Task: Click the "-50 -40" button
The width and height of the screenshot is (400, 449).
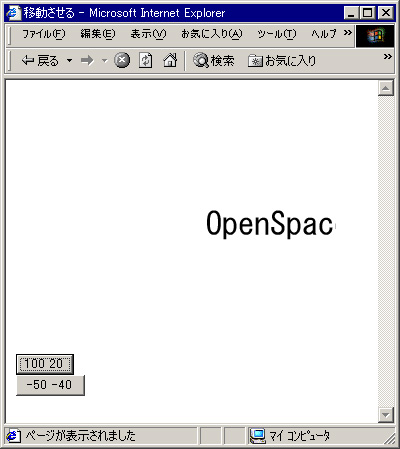Action: click(50, 385)
